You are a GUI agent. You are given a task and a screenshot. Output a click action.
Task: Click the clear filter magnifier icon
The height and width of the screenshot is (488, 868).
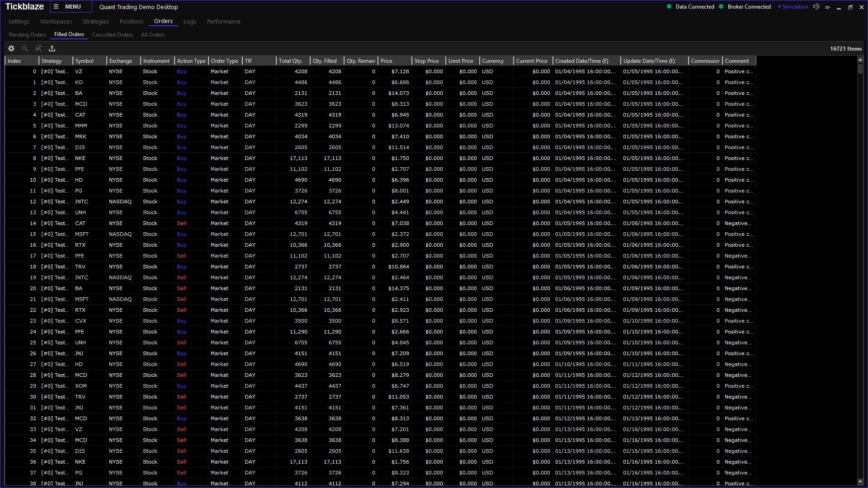(x=38, y=48)
